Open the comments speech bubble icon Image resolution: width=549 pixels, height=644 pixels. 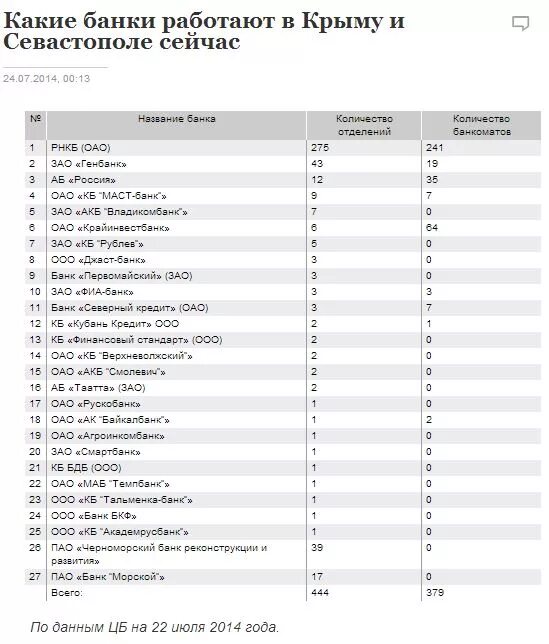pyautogui.click(x=520, y=23)
